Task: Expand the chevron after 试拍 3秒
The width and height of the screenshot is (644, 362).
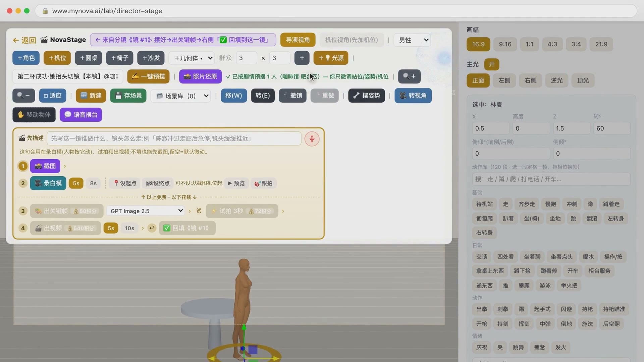Action: point(283,211)
